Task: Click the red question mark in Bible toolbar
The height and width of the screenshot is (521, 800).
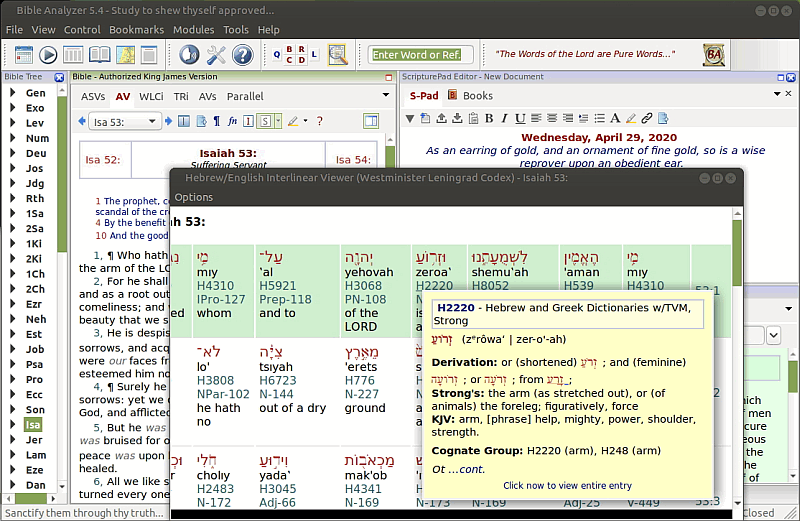Action: tap(320, 121)
